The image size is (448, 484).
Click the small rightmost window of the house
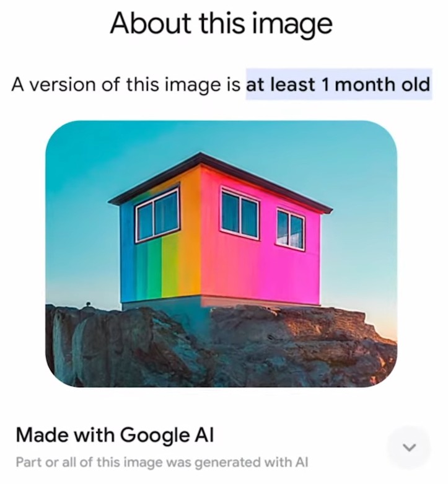(x=290, y=229)
